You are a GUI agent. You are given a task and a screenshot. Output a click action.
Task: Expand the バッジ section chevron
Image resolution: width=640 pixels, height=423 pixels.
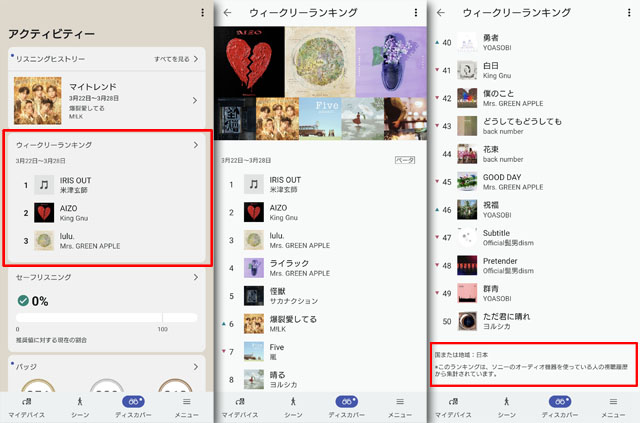pos(195,367)
